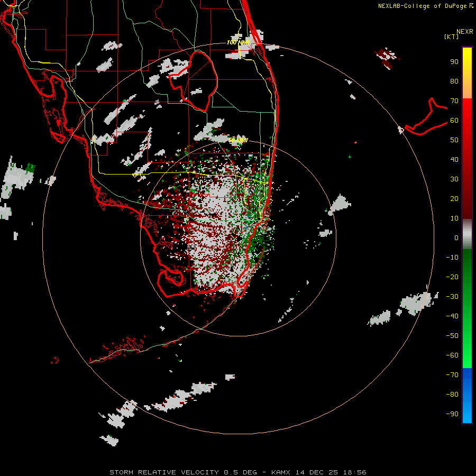Click the 100 NMI range ring label
Viewport: 476px width, 476px height.
[x=238, y=42]
